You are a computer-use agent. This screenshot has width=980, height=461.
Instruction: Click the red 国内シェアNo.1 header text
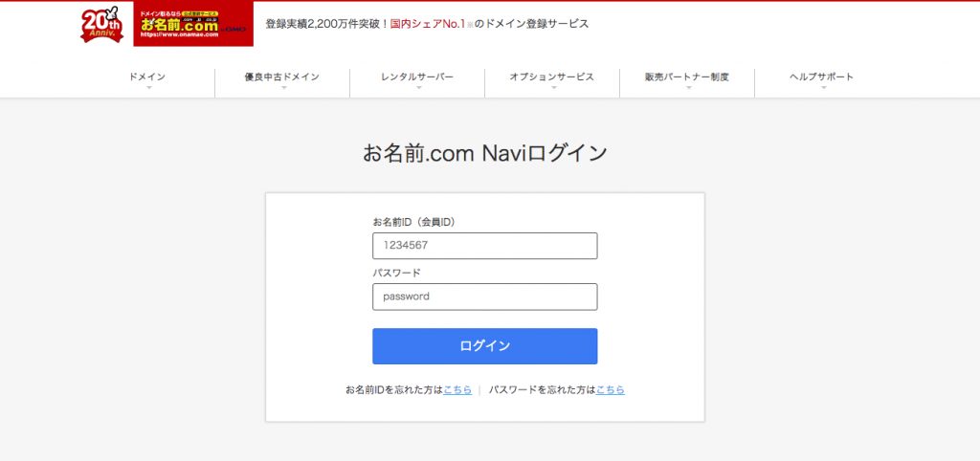pos(427,23)
